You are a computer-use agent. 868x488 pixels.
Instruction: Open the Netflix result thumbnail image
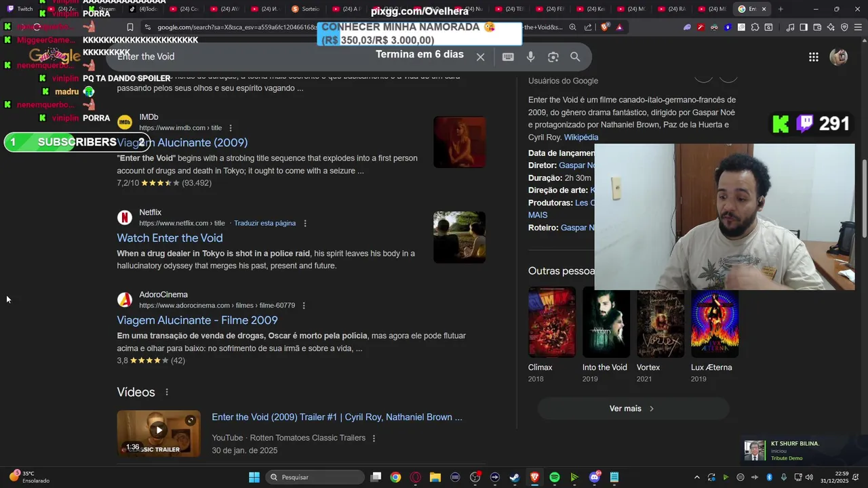(460, 237)
